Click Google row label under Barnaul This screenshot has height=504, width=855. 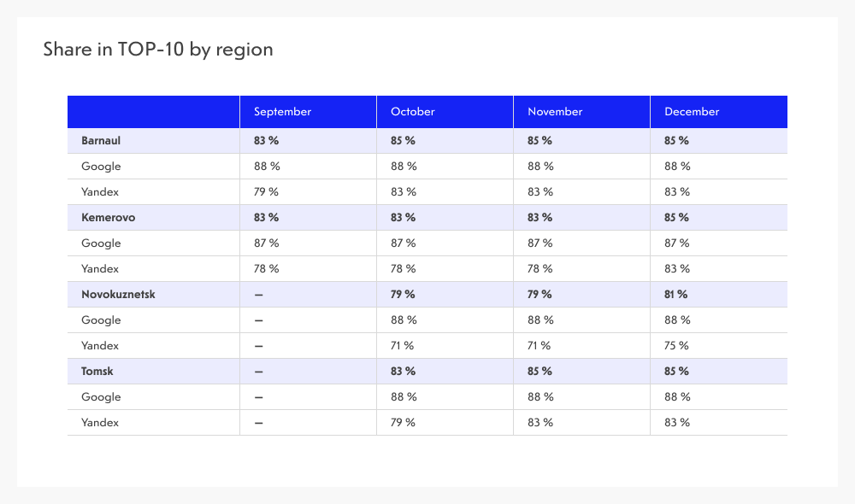[101, 167]
